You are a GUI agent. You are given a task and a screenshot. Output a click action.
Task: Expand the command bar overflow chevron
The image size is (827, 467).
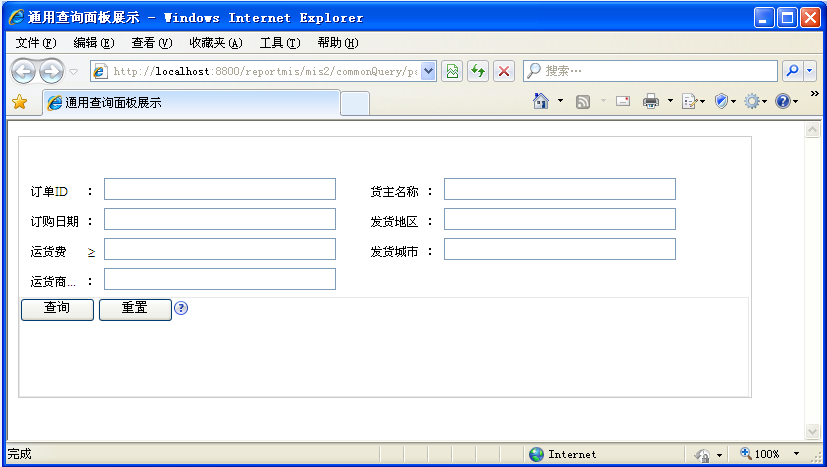814,94
